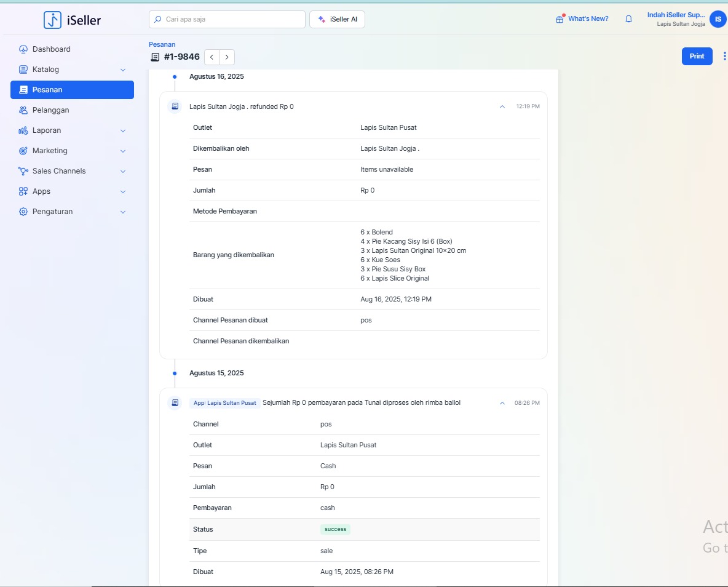Open the Dashboard menu item
The height and width of the screenshot is (587, 728).
click(x=72, y=49)
